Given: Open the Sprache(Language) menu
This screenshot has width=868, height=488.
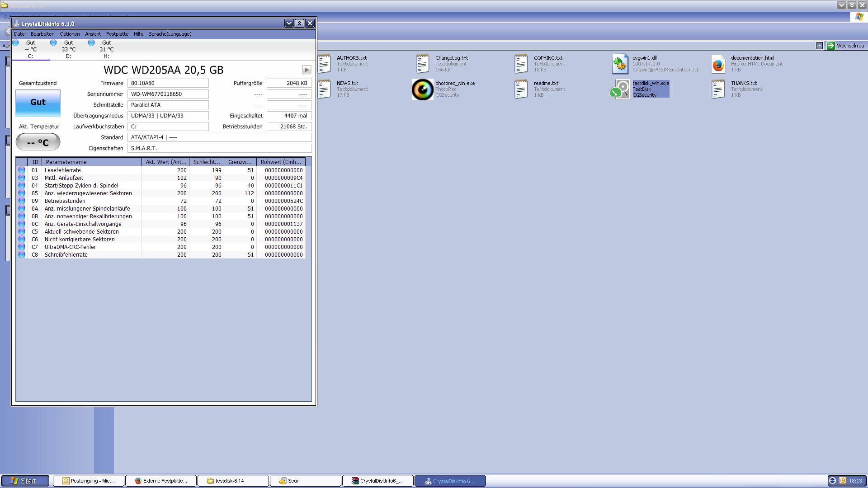Looking at the screenshot, I should [x=170, y=34].
